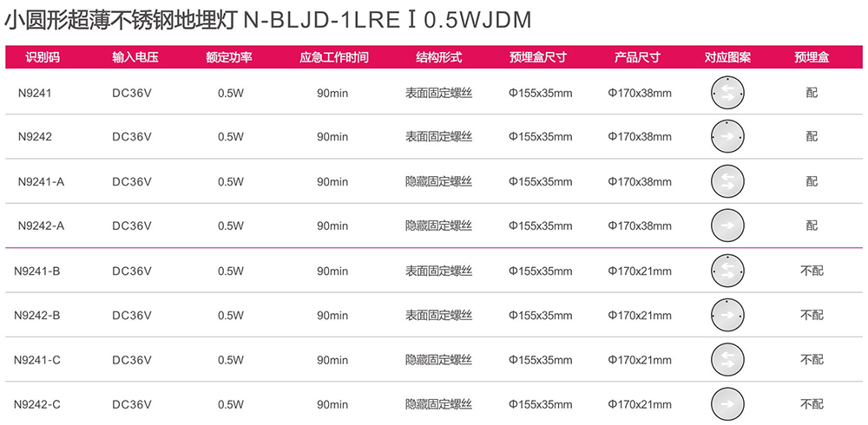
Task: Click the N9242 row pattern icon
Action: 727,136
